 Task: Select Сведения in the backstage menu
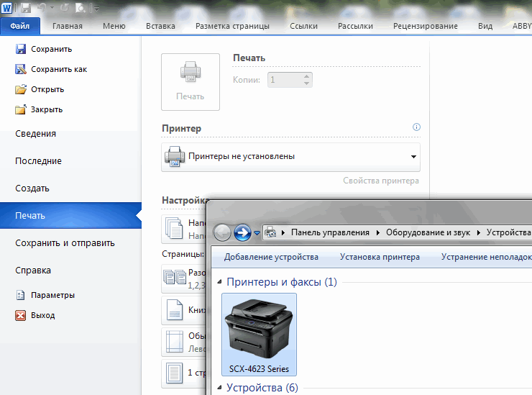pos(35,134)
